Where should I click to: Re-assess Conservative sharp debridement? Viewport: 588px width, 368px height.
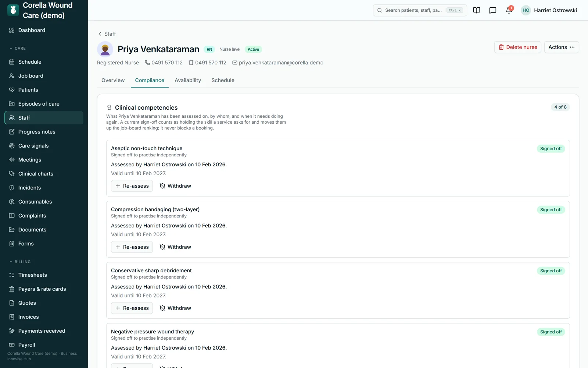click(x=132, y=308)
